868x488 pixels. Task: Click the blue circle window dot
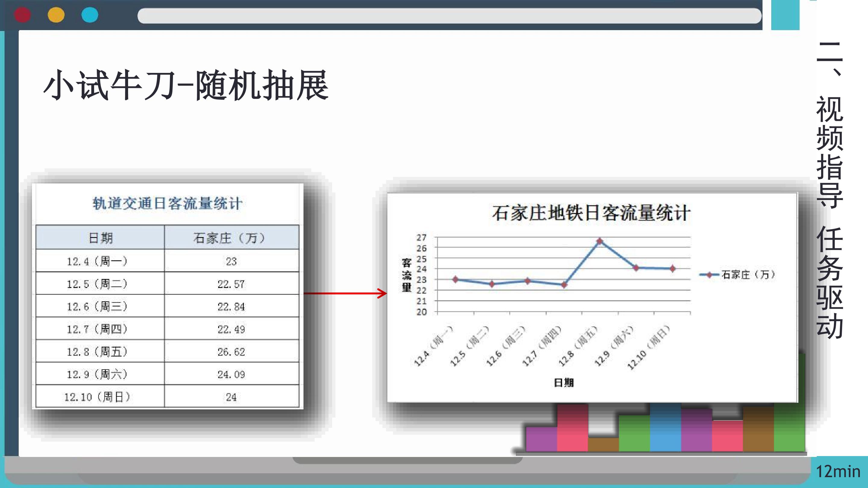(90, 15)
